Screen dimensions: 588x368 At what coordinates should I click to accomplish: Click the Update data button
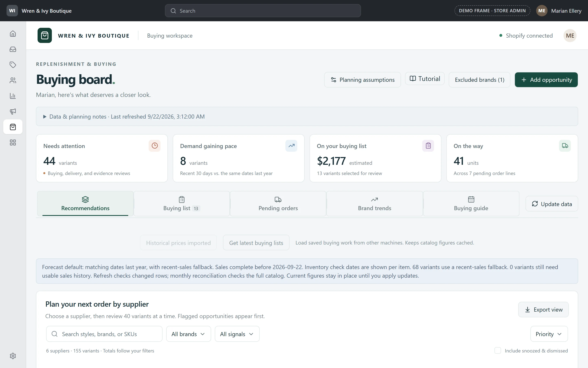pos(551,204)
